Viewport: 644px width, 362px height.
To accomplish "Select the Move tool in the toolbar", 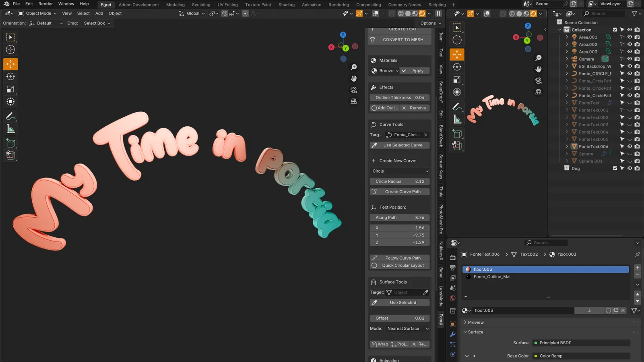I will click(x=10, y=64).
